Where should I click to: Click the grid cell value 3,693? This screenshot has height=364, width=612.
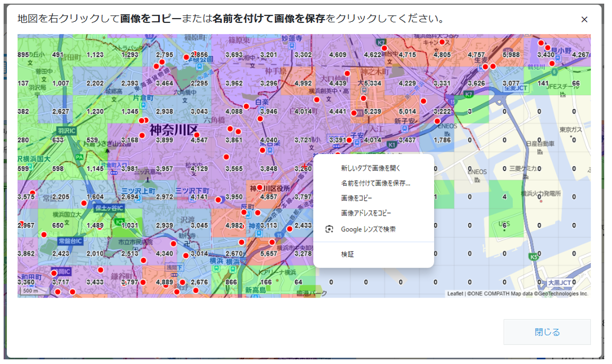tap(234, 54)
